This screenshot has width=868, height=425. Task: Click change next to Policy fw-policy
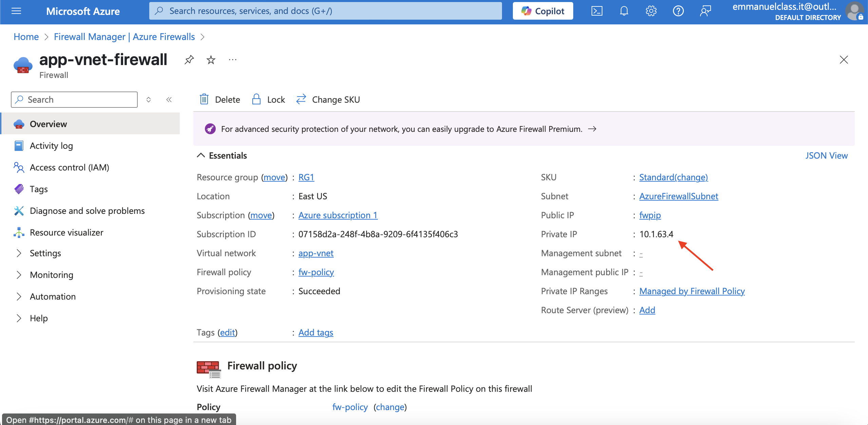[390, 407]
